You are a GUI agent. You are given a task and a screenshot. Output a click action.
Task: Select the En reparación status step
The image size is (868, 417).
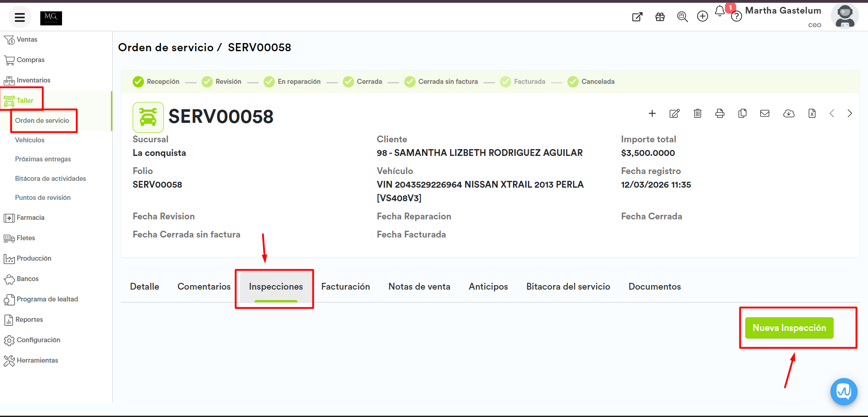pos(292,82)
